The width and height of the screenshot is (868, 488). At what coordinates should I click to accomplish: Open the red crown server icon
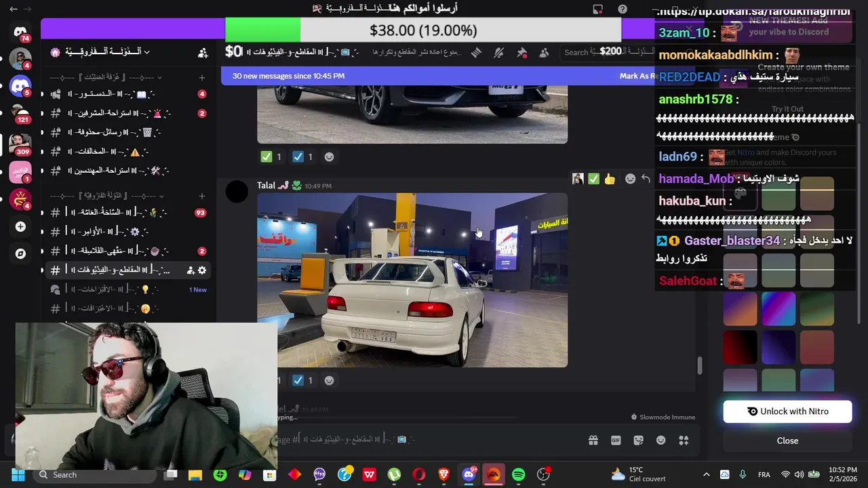pos(20,199)
